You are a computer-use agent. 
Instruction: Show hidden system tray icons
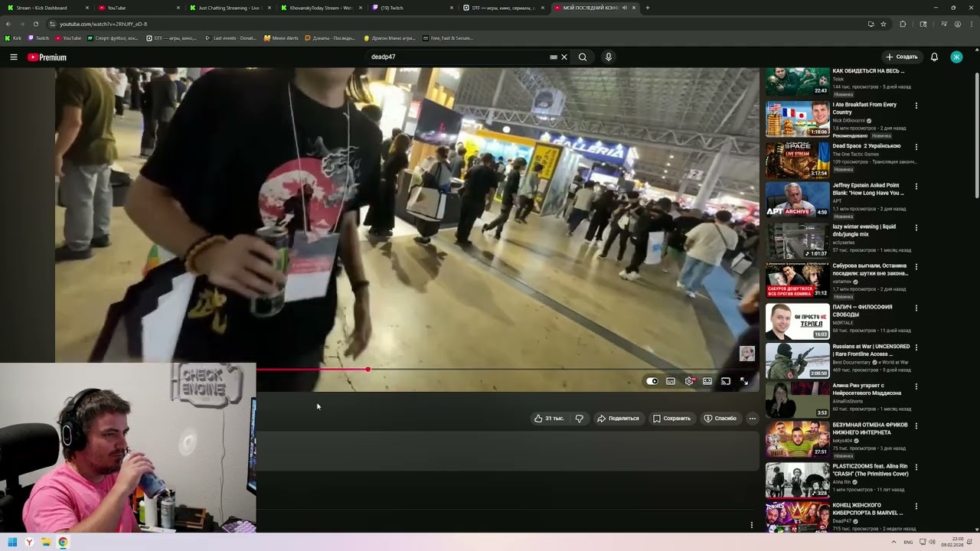coord(893,542)
